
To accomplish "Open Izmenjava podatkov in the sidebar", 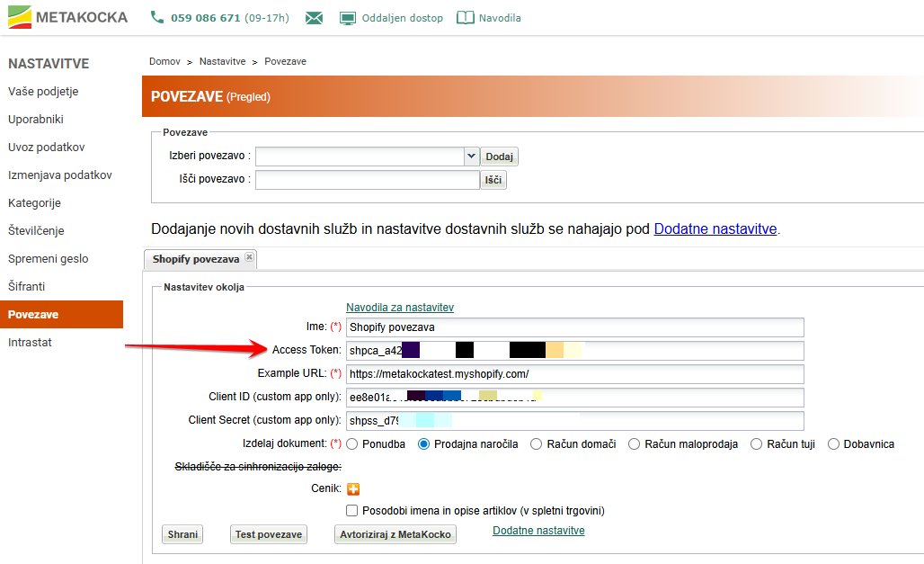I will pos(60,175).
